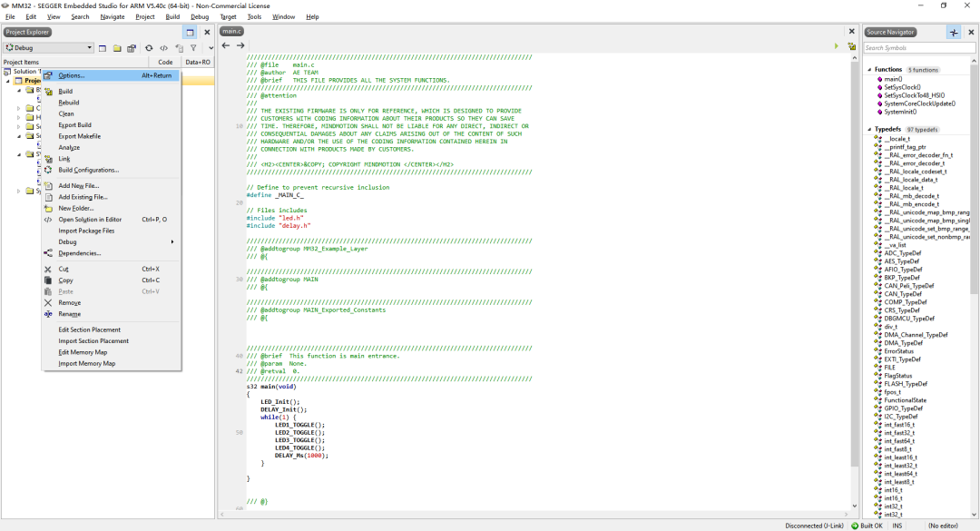This screenshot has width=980, height=531.
Task: Click the Project Items column header
Action: pos(75,62)
